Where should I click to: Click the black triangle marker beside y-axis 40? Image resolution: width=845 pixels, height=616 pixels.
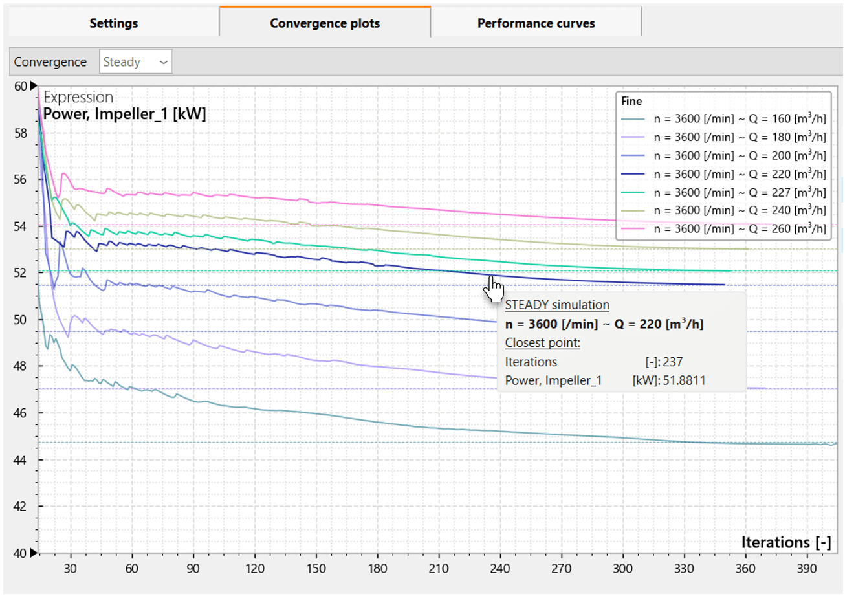click(x=34, y=553)
